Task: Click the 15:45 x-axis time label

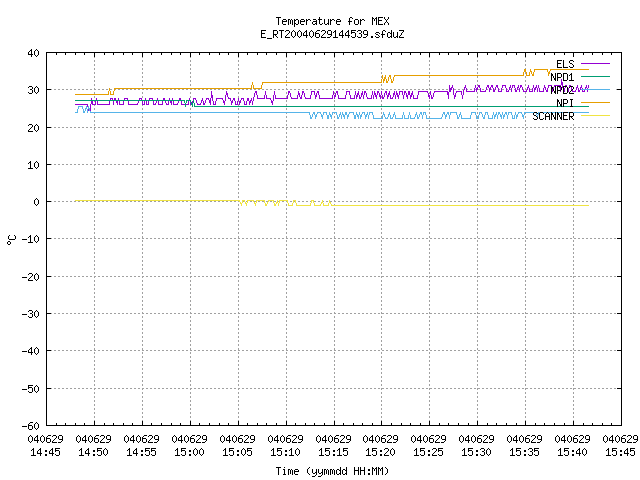Action: coord(620,452)
